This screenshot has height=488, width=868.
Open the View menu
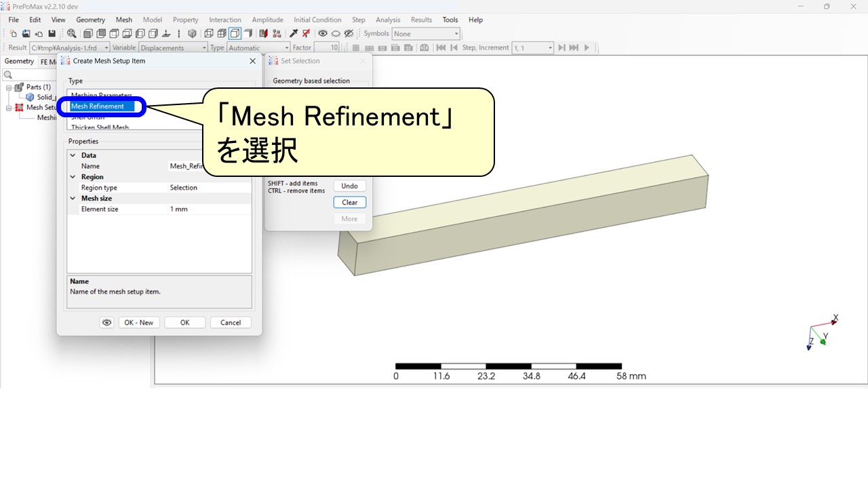[58, 20]
